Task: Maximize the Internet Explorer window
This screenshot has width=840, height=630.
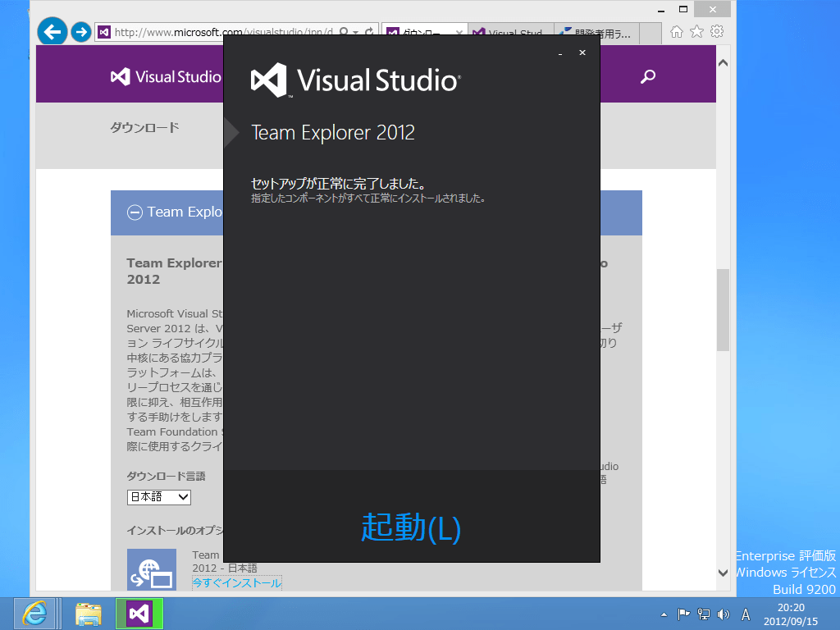Action: coord(683,9)
